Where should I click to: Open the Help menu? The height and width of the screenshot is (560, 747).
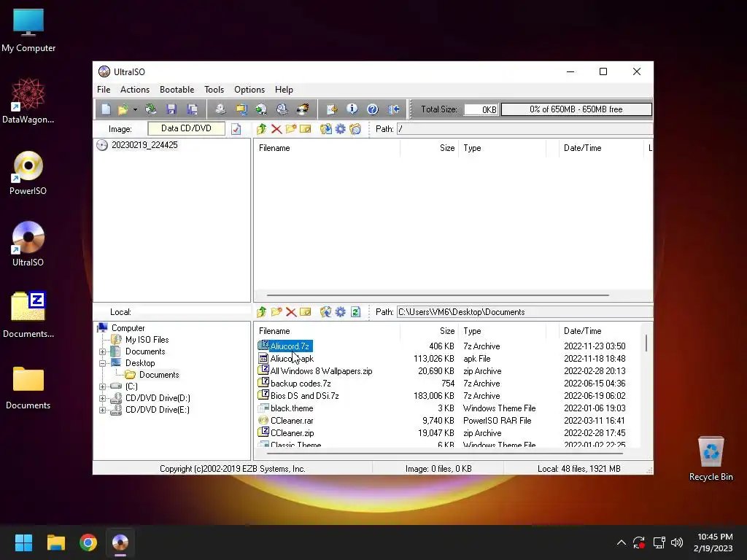tap(284, 90)
